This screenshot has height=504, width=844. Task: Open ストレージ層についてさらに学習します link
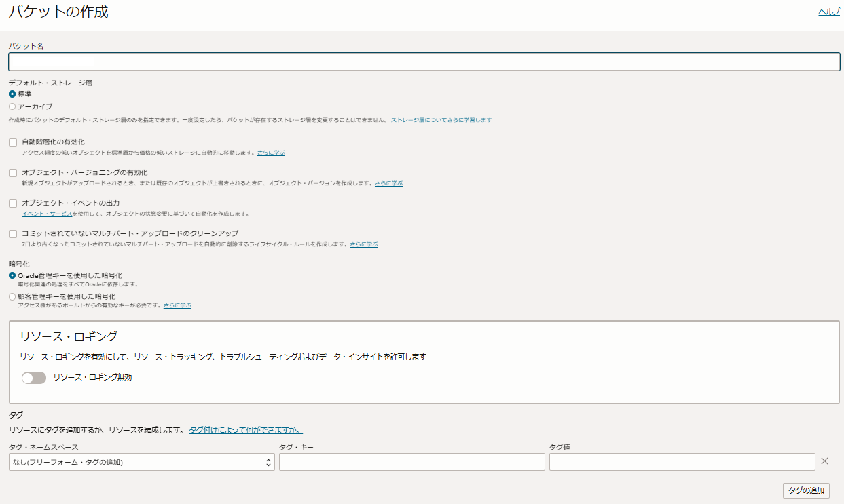[x=441, y=120]
